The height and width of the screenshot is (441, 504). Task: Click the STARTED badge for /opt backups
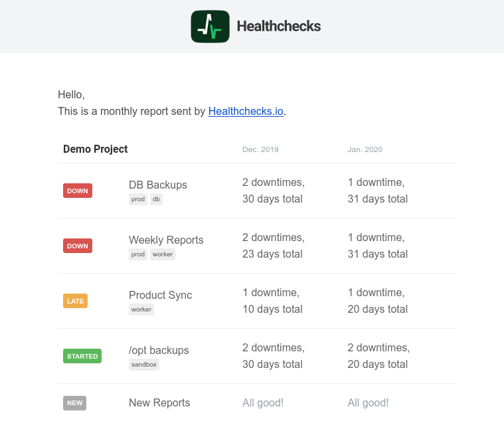pos(82,356)
